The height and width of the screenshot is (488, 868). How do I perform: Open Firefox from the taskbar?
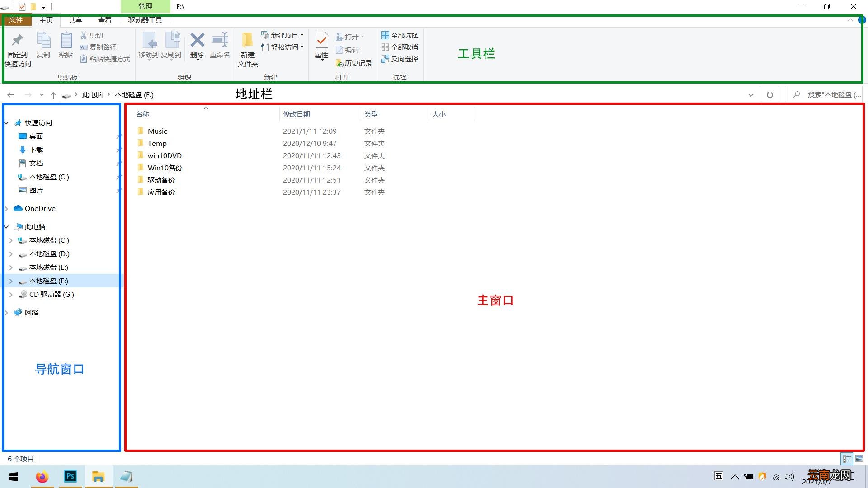coord(42,477)
